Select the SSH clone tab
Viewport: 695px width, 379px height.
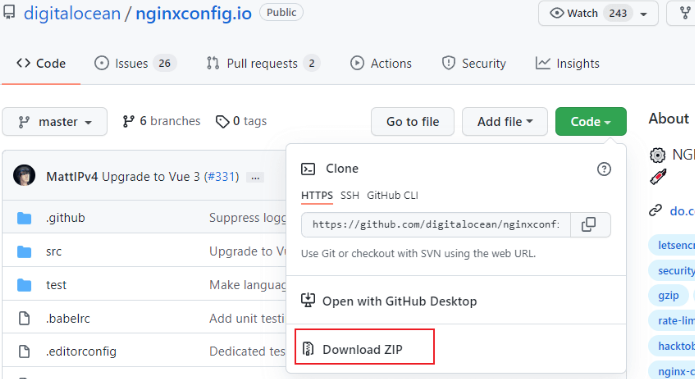coord(350,195)
